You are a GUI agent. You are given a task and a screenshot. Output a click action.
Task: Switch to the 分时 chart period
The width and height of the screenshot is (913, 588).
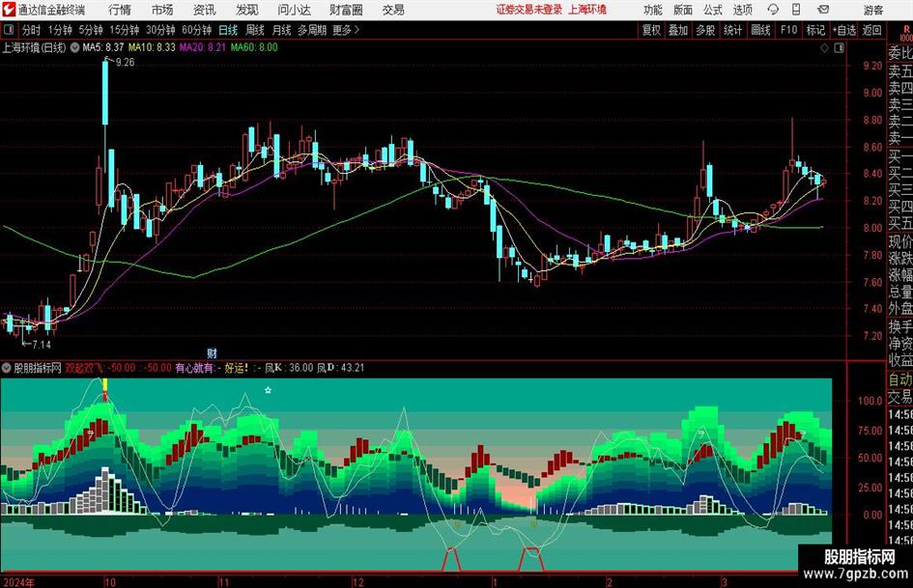click(32, 30)
